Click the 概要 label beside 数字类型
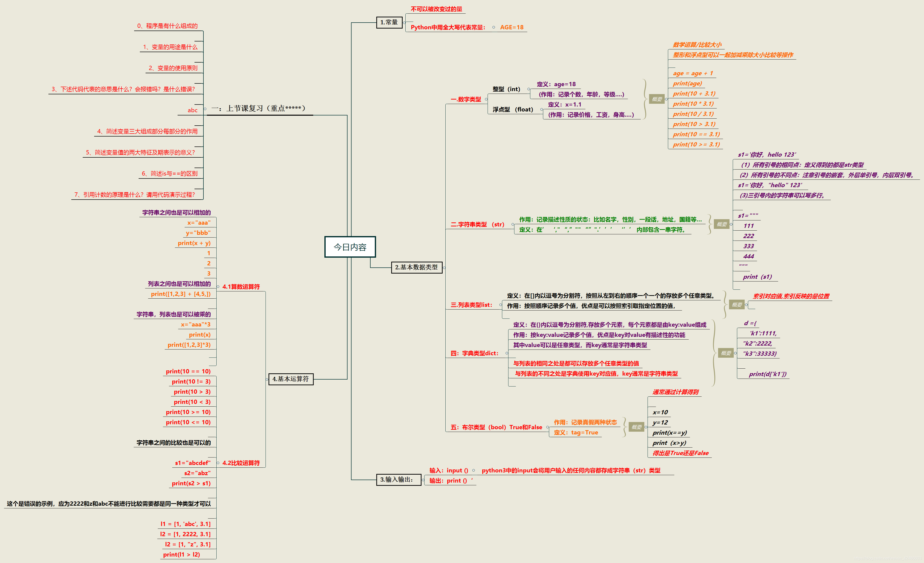 tap(657, 99)
